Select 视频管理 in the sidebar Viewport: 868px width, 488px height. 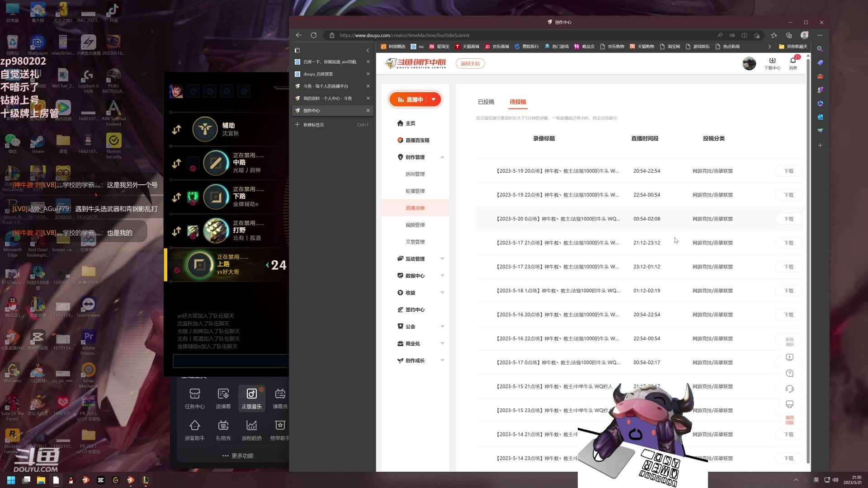coord(415,225)
